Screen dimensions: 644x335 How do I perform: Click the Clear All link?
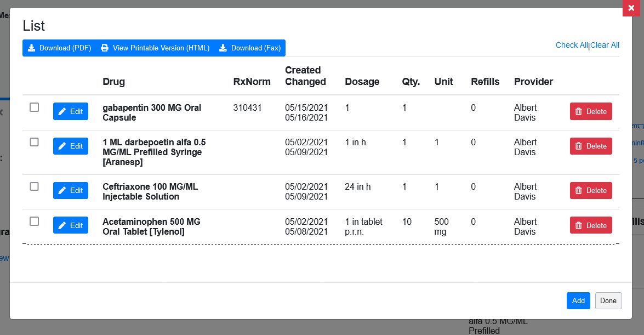[x=605, y=45]
